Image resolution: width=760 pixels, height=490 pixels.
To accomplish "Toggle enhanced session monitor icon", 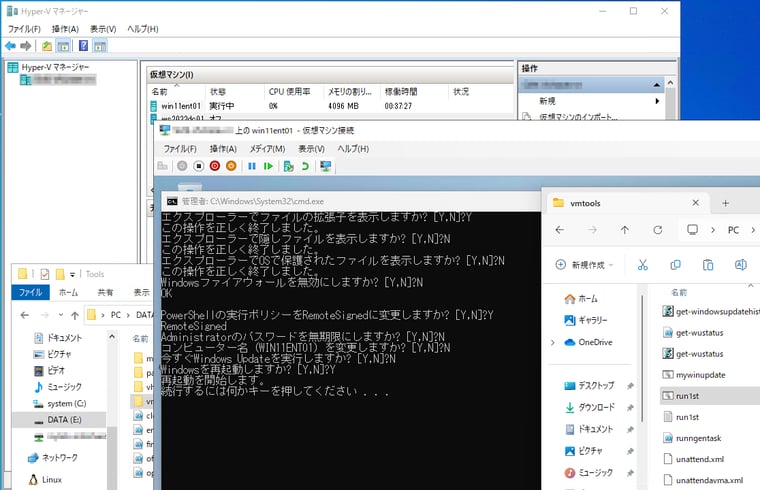I will point(326,166).
